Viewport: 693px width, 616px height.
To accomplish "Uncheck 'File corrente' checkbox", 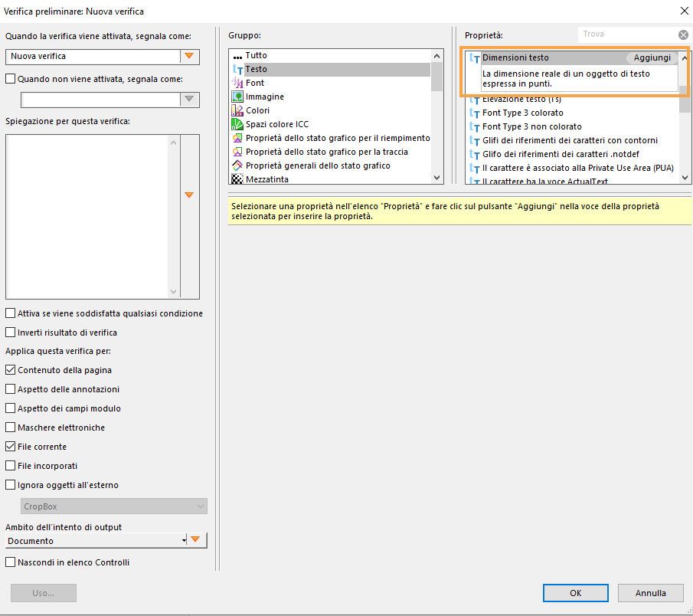I will (x=10, y=446).
